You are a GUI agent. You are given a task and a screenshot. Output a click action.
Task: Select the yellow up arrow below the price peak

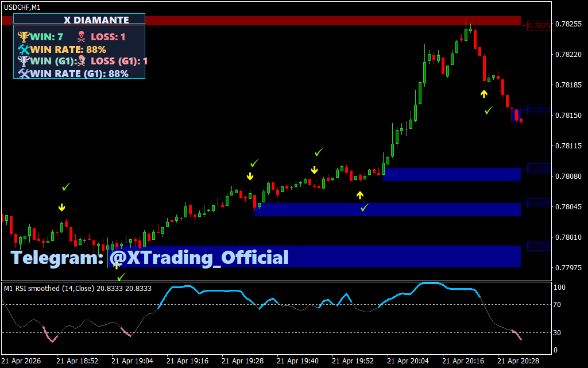pos(484,94)
